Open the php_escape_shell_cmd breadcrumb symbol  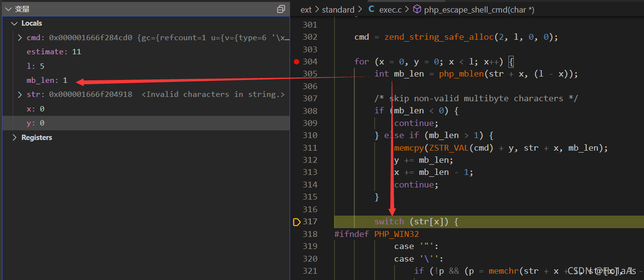tap(479, 10)
